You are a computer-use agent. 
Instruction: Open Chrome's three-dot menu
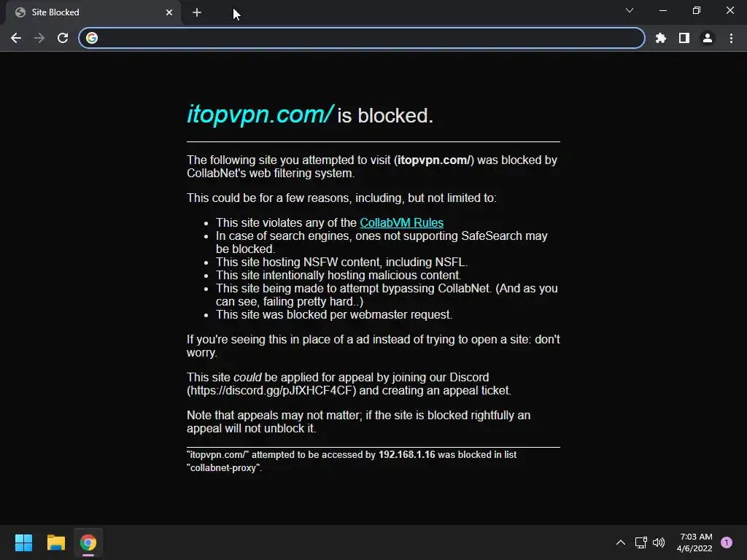pos(731,38)
